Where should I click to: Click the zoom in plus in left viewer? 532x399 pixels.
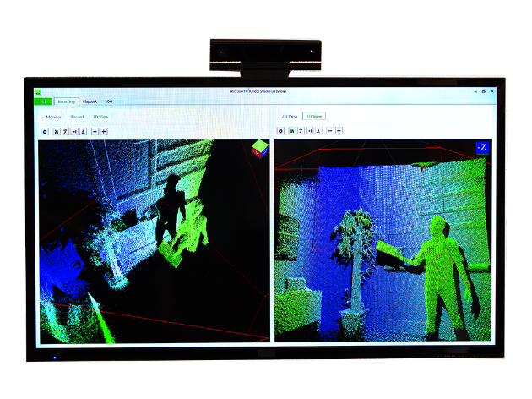pos(104,131)
